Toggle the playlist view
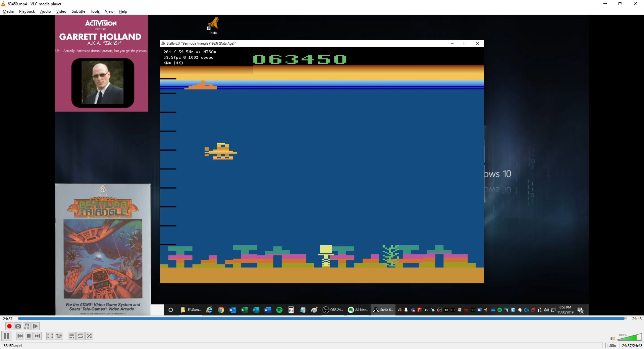This screenshot has height=349, width=644. [72, 336]
